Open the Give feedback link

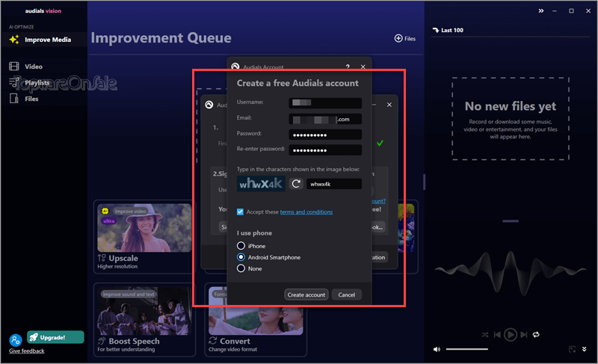27,351
